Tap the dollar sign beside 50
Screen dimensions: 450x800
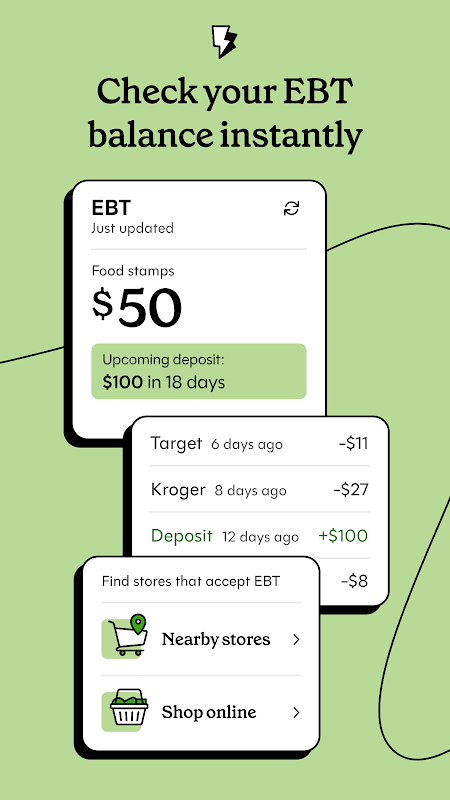103,305
